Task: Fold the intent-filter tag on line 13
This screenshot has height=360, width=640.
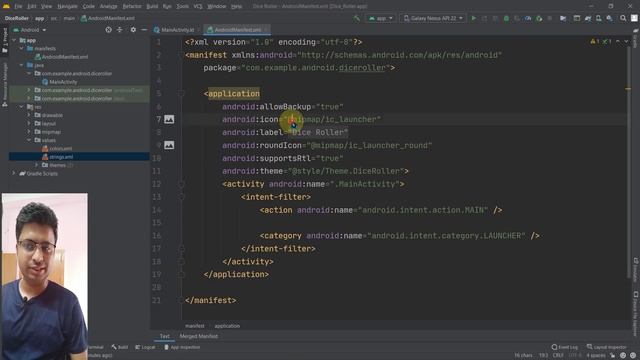Action: click(181, 197)
